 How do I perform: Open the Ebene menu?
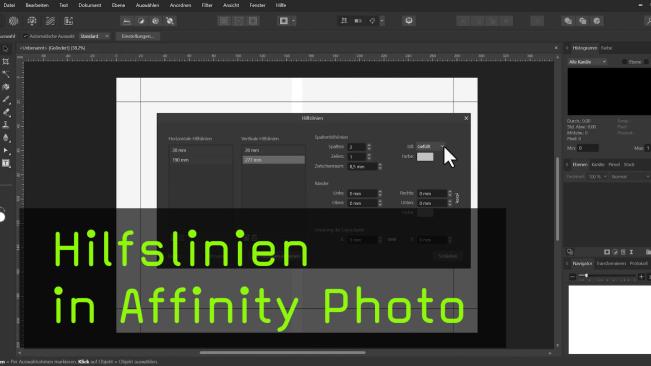pos(118,5)
